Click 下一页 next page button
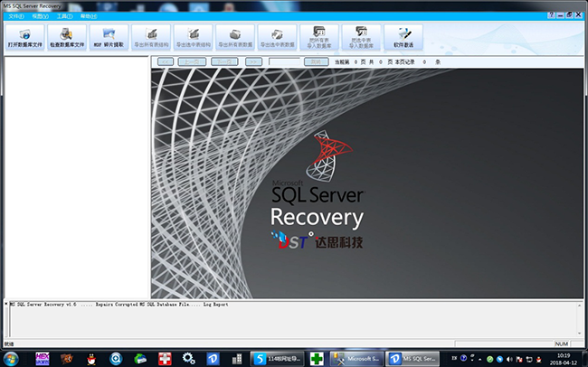This screenshot has height=367, width=588. pyautogui.click(x=224, y=61)
